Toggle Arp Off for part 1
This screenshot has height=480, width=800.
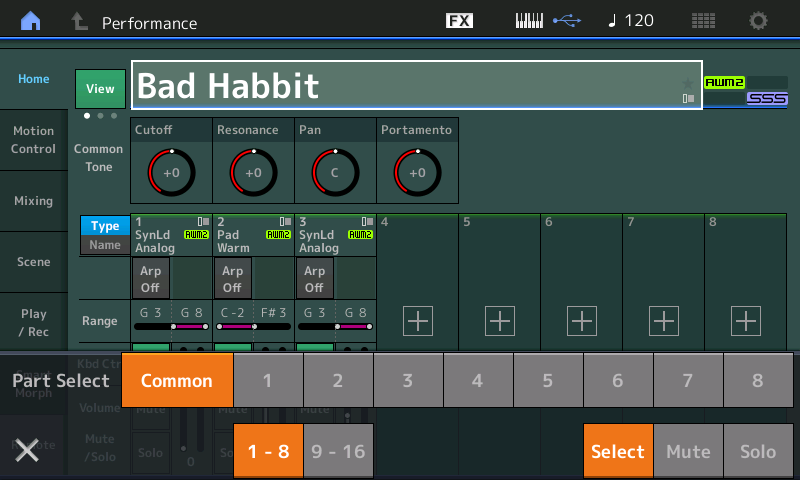tap(150, 279)
